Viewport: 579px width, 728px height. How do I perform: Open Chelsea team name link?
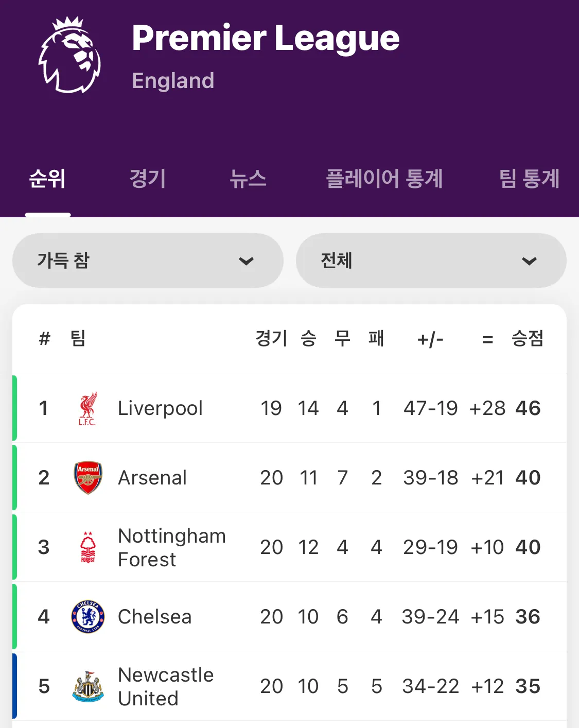(154, 617)
